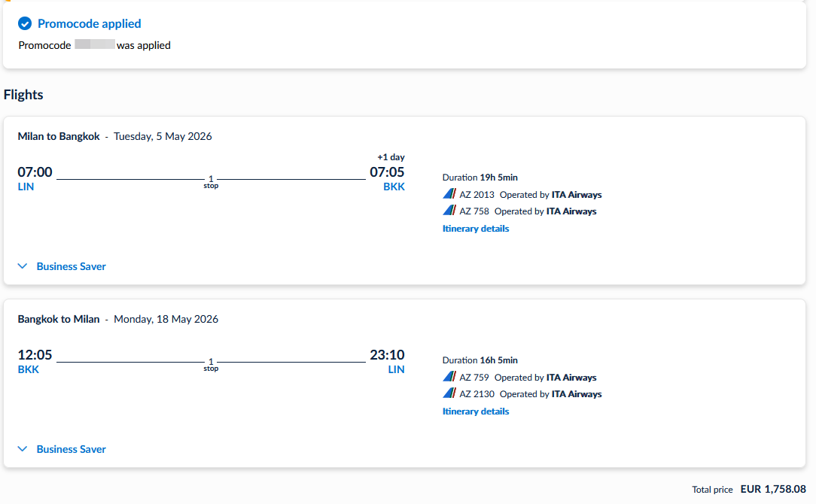Viewport: 816px width, 504px height.
Task: Expand Business Saver chevron for Bangkok to Milan
Action: [x=23, y=449]
